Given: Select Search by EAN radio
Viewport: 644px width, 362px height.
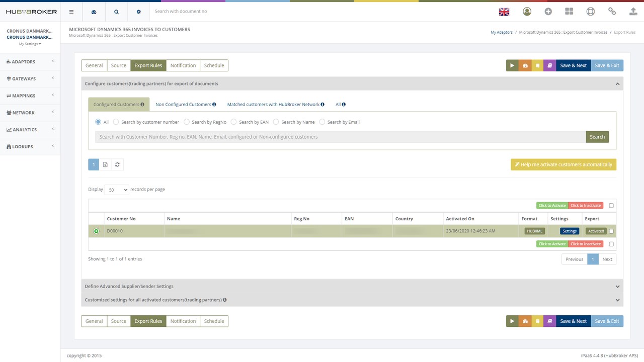Looking at the screenshot, I should click(x=234, y=122).
